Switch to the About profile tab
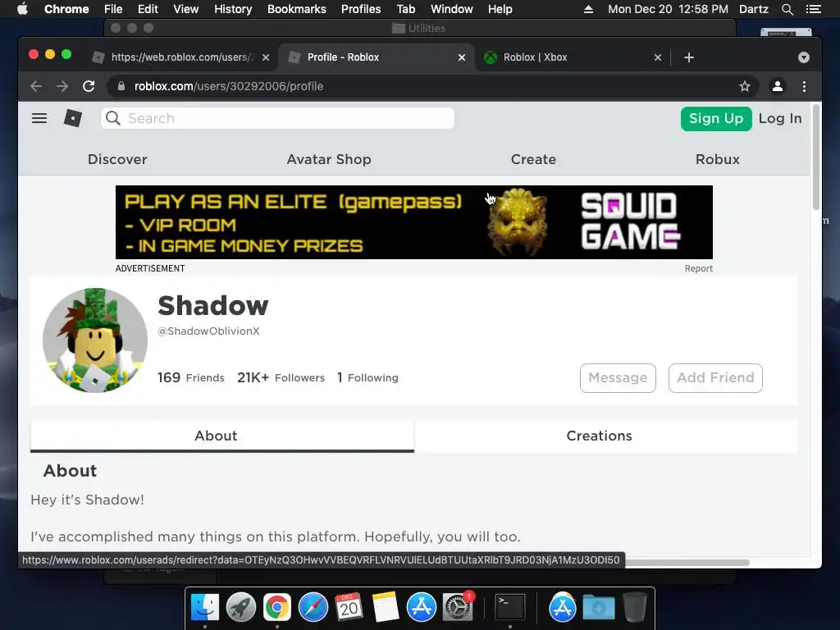Image resolution: width=840 pixels, height=630 pixels. coord(221,436)
